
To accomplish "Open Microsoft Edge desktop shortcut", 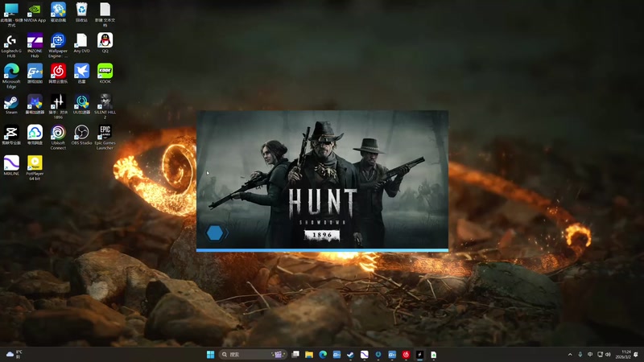I will tap(11, 76).
